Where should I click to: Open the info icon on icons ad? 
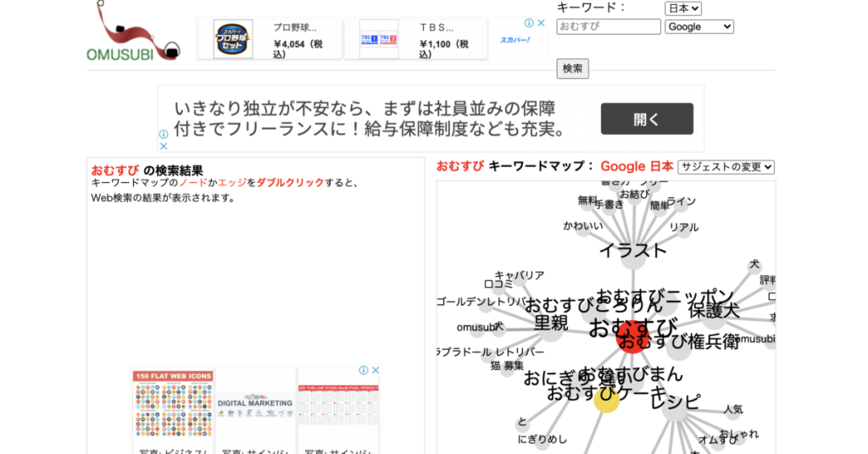364,370
